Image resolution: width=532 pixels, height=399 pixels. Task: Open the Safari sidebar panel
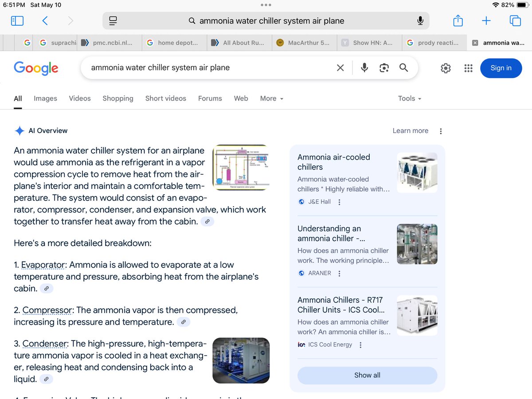(x=17, y=21)
